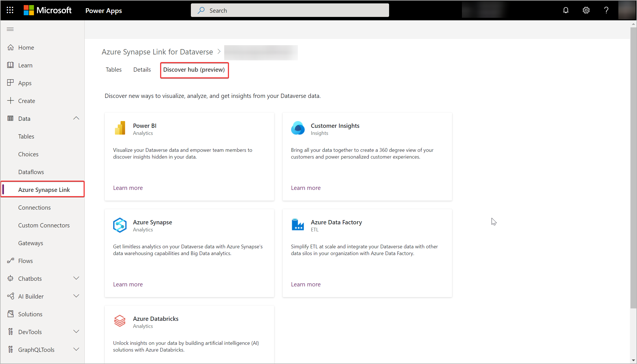The height and width of the screenshot is (364, 637).
Task: Click the Azure Synapse Link sidebar icon
Action: [44, 189]
